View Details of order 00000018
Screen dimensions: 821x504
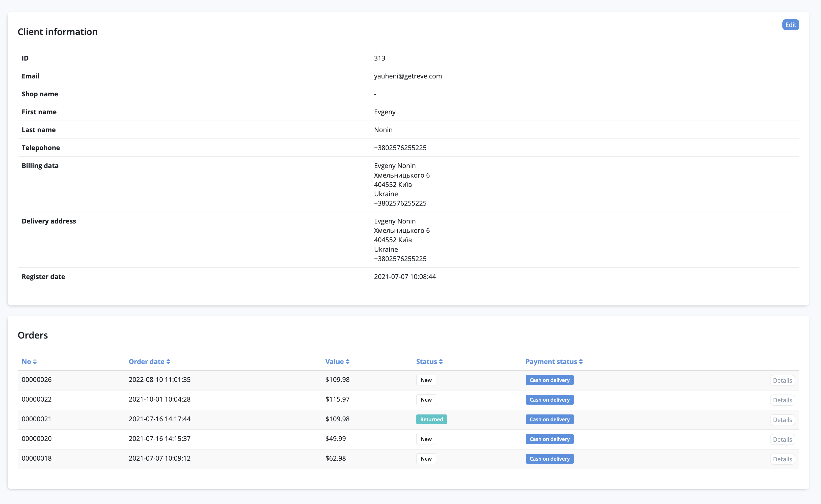tap(782, 459)
